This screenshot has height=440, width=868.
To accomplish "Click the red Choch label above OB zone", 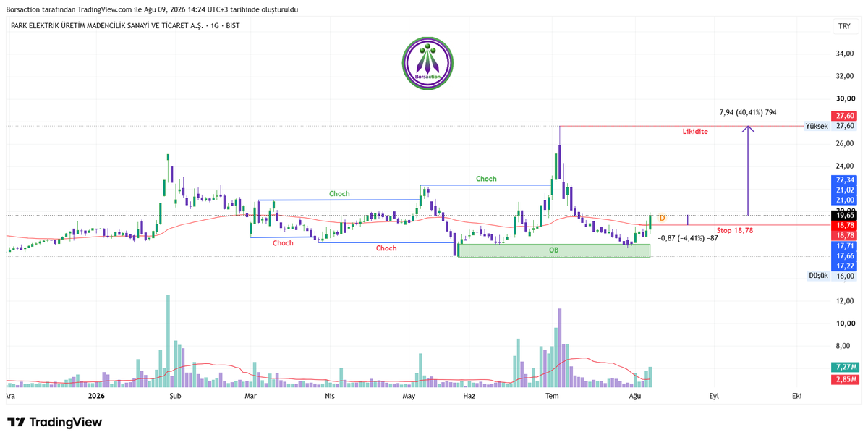I will [x=386, y=248].
